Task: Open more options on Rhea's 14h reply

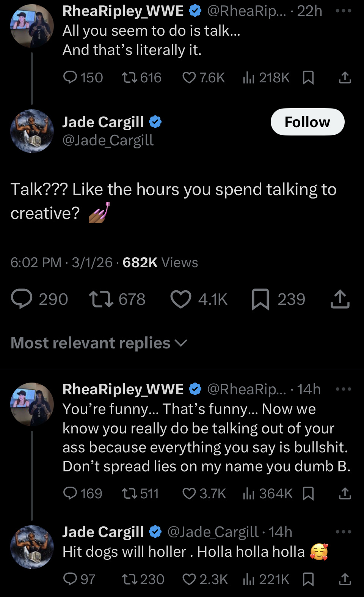Action: coord(344,389)
